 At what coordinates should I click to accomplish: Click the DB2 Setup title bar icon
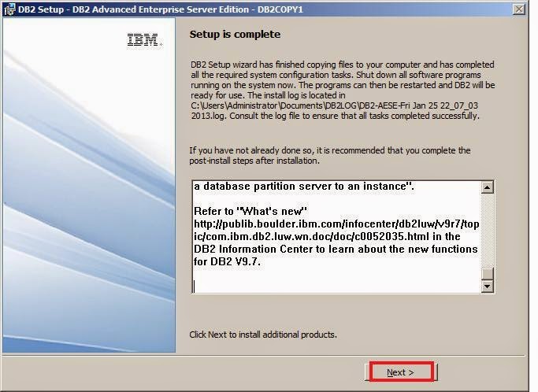(9, 9)
